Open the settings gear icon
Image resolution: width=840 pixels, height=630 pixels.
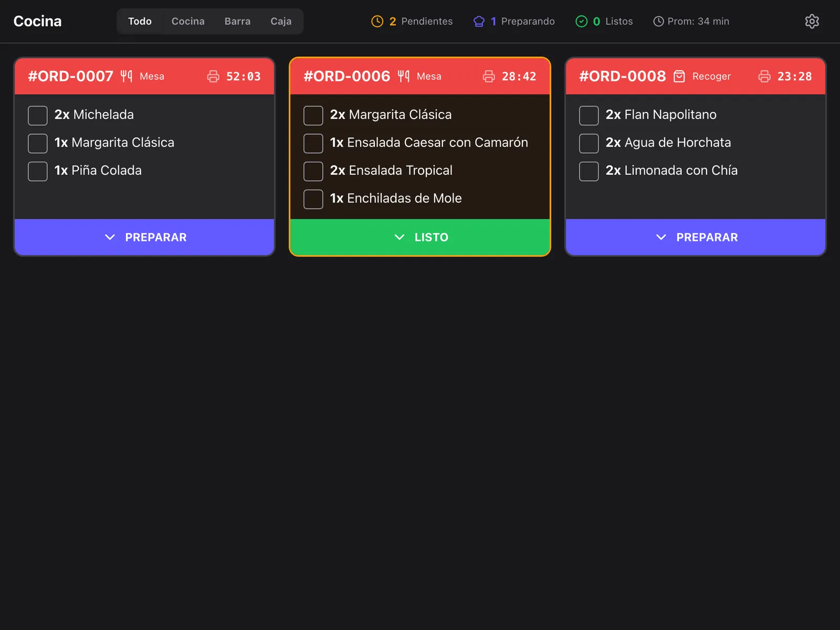812,21
